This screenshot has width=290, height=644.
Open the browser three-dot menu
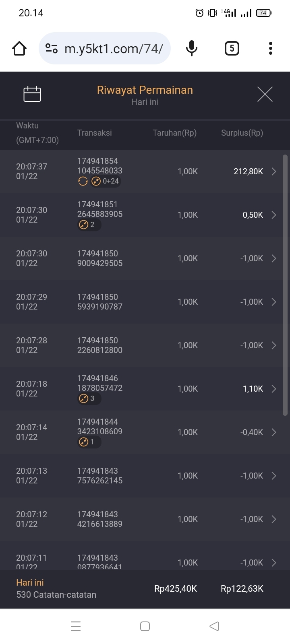(271, 49)
